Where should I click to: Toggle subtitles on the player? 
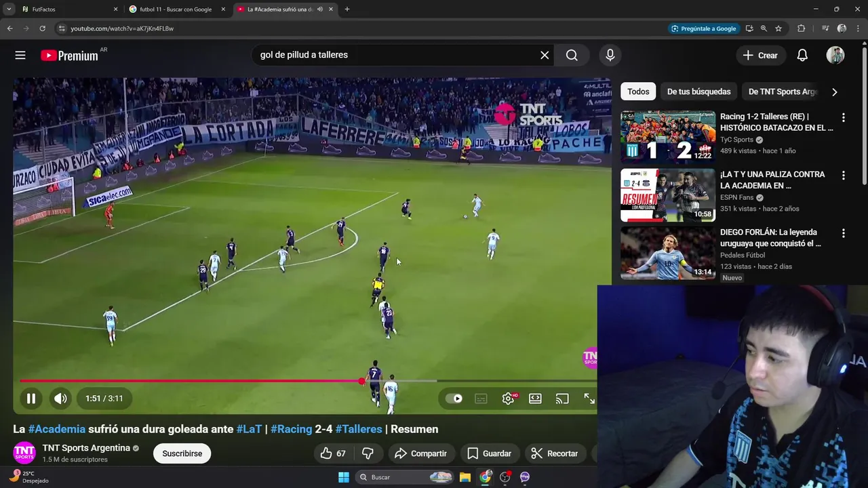coord(481,399)
